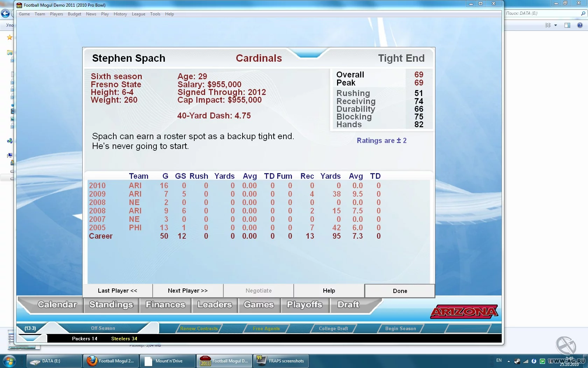Go to Next Player >>
This screenshot has width=588, height=368.
click(188, 291)
